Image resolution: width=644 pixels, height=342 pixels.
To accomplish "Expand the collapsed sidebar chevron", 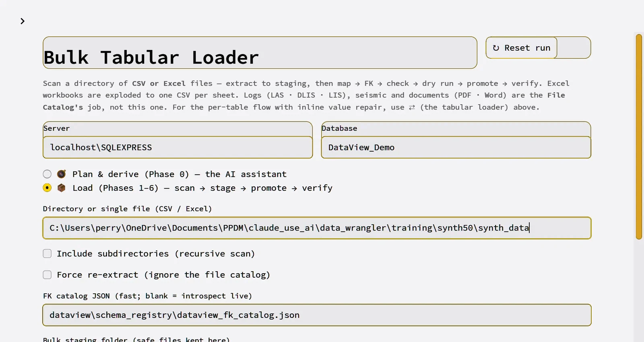I will pos(23,21).
